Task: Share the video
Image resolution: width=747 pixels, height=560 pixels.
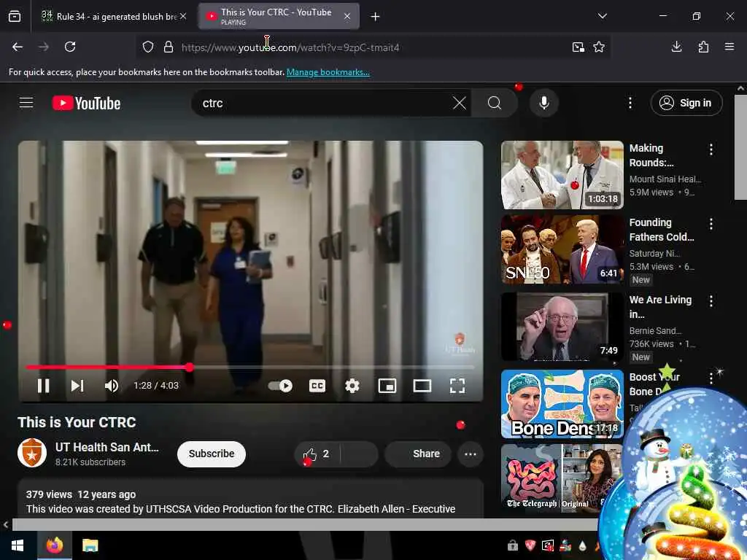Action: (418, 454)
